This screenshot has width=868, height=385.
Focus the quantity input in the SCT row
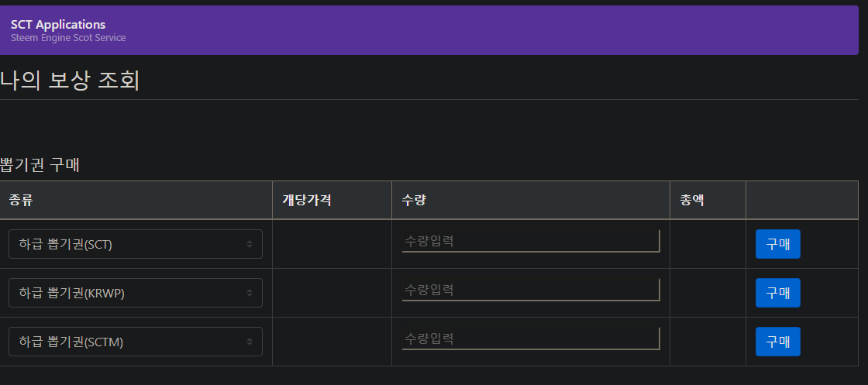530,241
